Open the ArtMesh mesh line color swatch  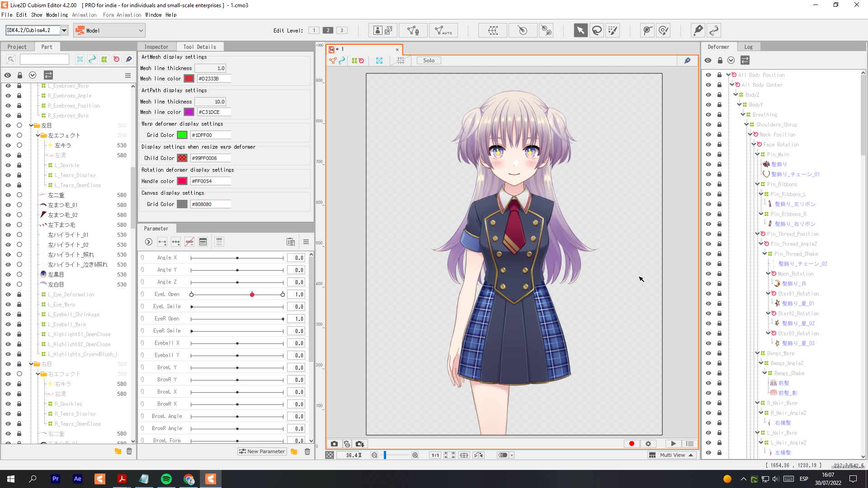(x=189, y=79)
